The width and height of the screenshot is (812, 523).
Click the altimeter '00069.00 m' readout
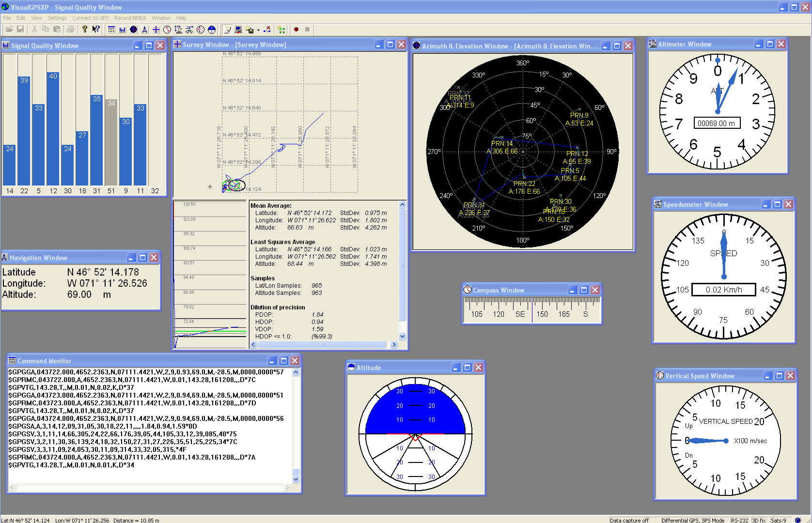[717, 123]
